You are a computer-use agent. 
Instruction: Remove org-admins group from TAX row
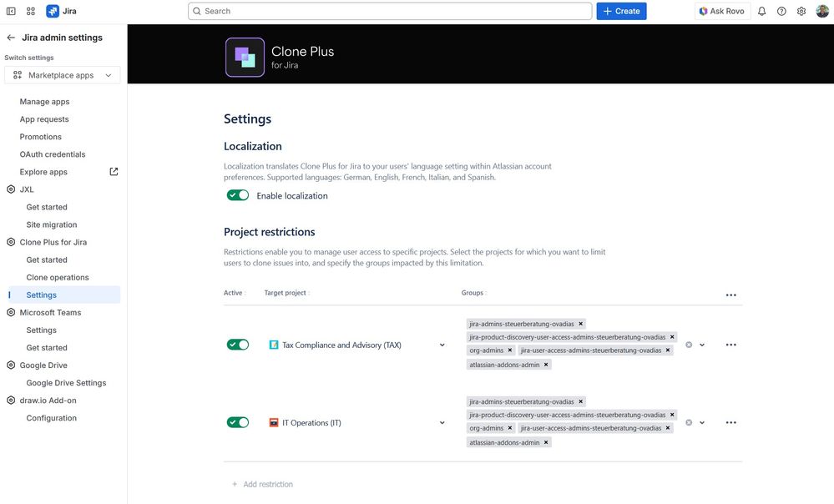509,350
